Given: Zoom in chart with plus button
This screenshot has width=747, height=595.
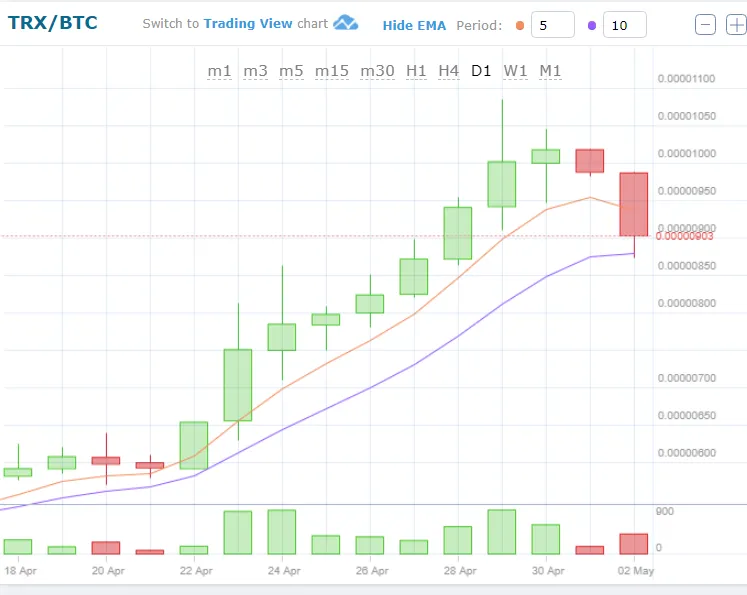Looking at the screenshot, I should [736, 25].
